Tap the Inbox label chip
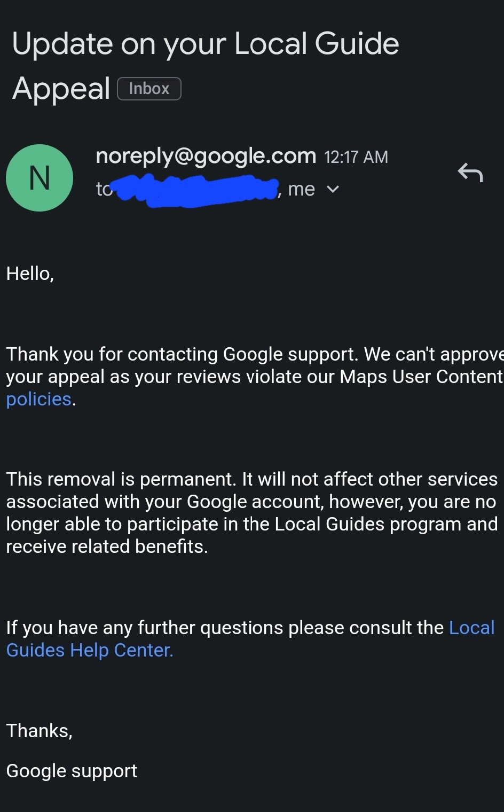 pos(149,89)
